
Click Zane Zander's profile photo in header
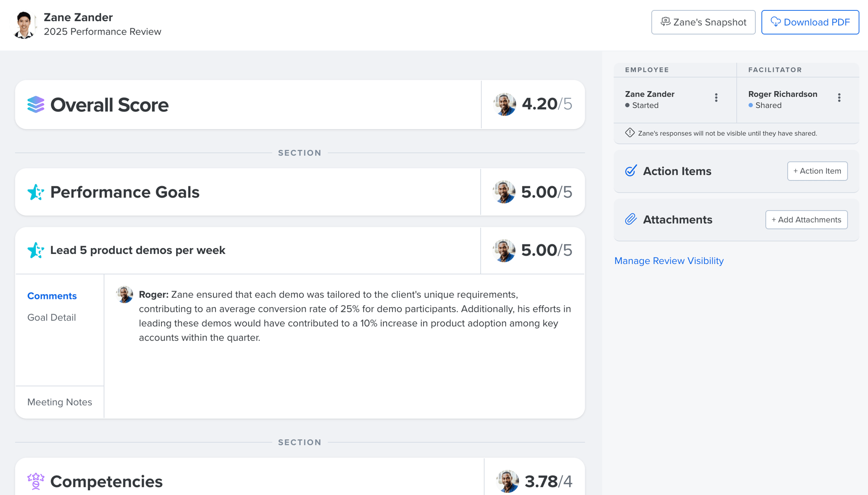click(x=25, y=24)
